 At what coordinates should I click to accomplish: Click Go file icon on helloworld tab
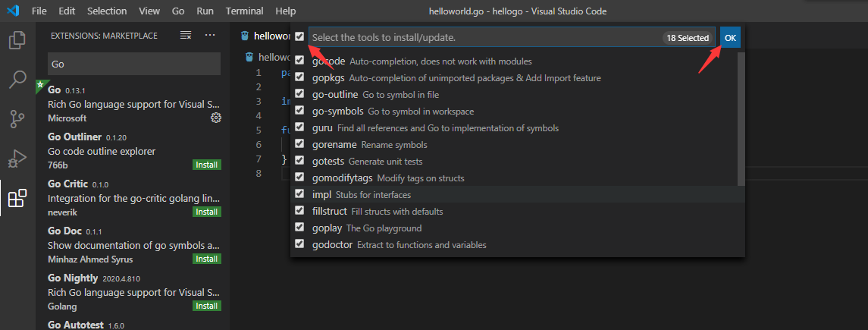(245, 36)
